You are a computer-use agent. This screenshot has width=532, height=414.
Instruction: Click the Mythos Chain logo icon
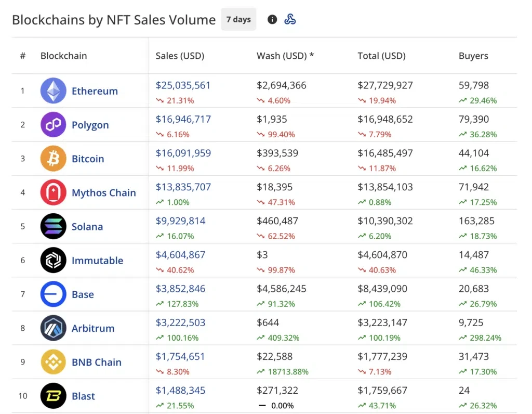(x=54, y=192)
